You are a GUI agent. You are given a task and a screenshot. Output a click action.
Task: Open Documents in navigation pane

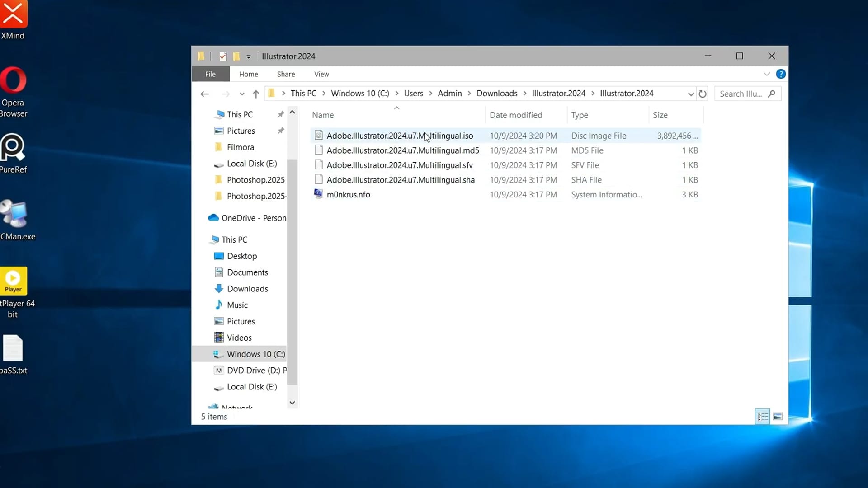247,272
